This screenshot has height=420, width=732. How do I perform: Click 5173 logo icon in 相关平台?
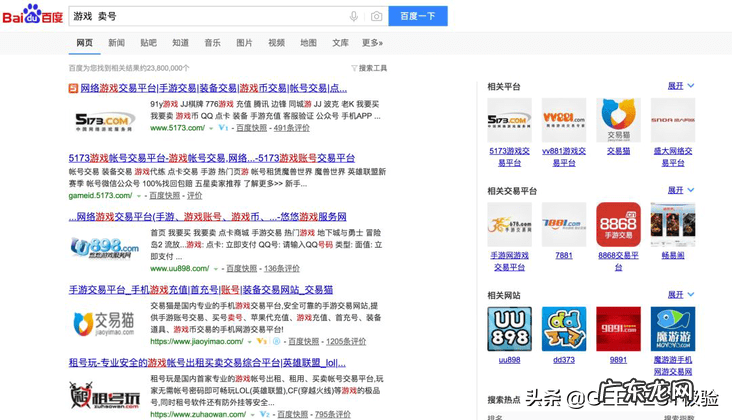point(509,120)
